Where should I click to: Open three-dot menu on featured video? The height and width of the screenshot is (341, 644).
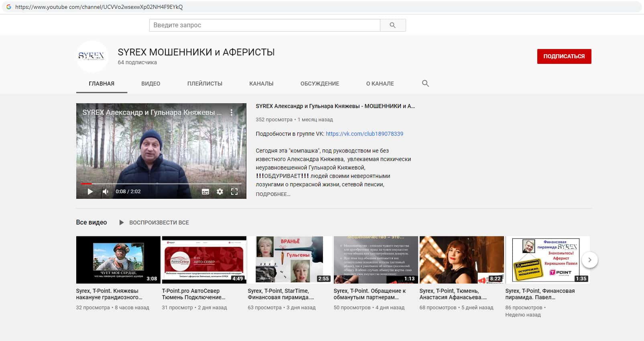click(232, 112)
